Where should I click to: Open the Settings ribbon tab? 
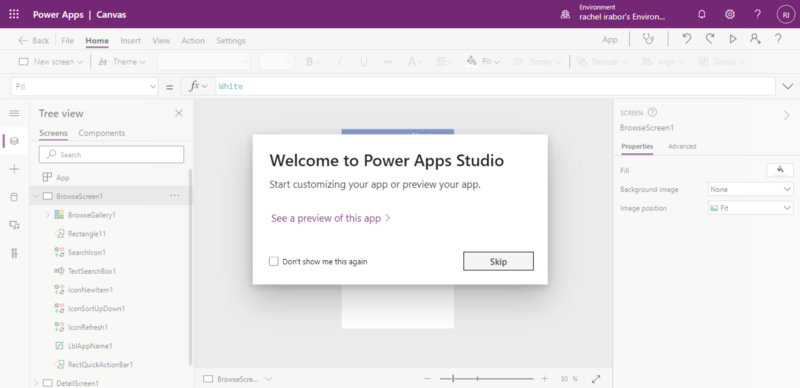pos(231,40)
